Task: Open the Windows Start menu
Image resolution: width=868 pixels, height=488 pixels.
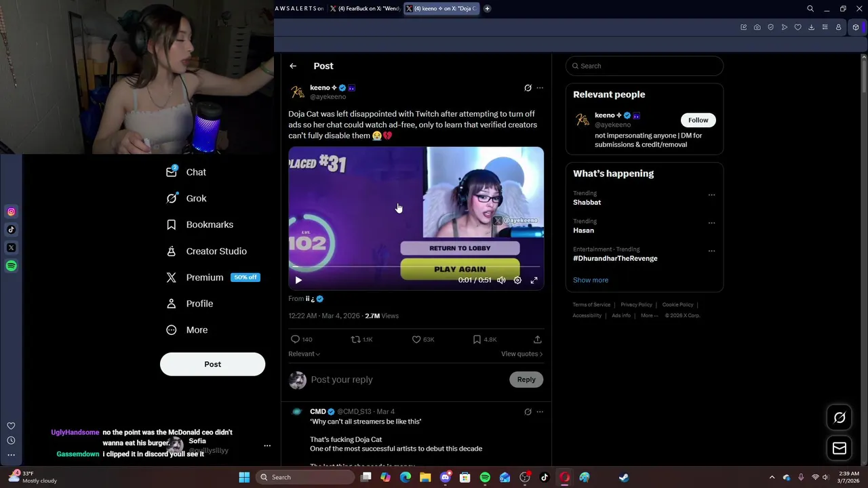Action: point(244,477)
